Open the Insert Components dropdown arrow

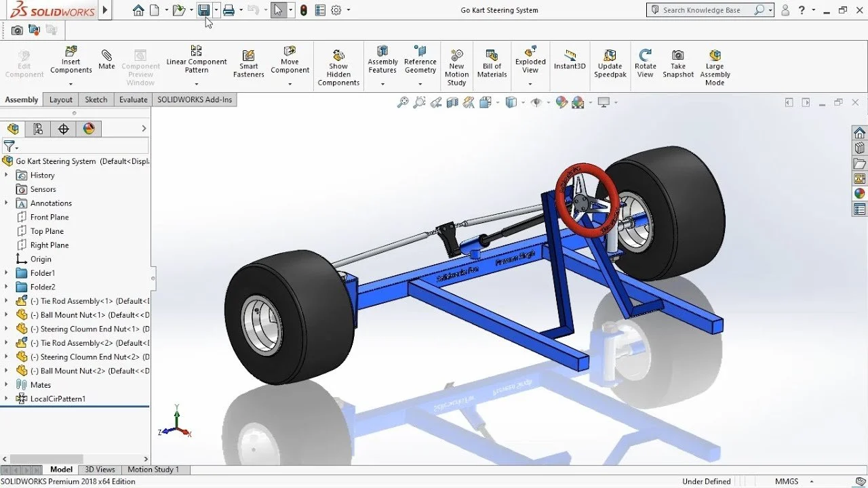point(71,84)
